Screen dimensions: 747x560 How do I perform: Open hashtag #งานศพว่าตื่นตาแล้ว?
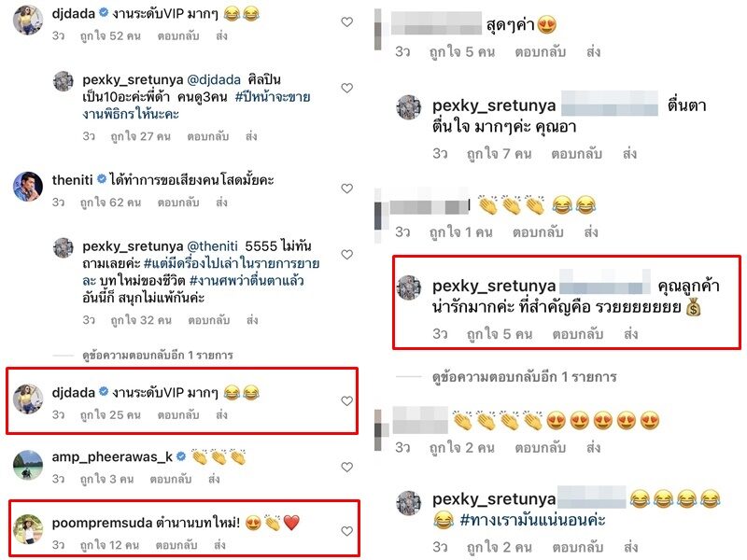pos(247,281)
